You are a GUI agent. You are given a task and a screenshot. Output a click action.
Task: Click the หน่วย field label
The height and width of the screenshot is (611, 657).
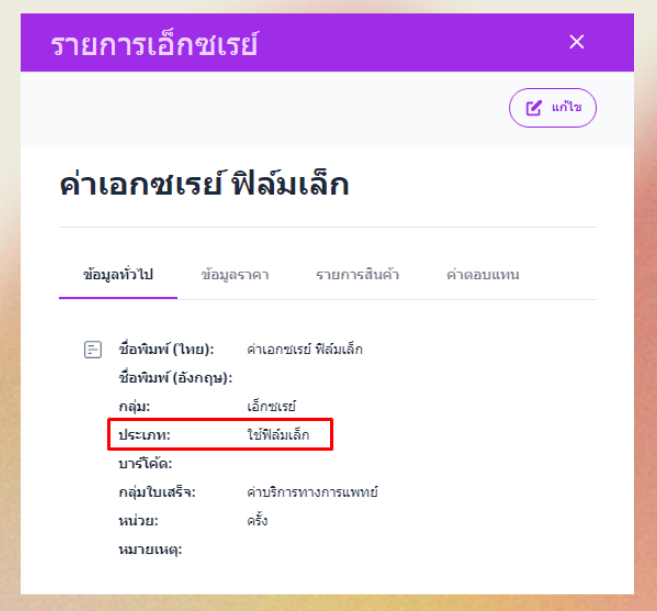pyautogui.click(x=138, y=521)
